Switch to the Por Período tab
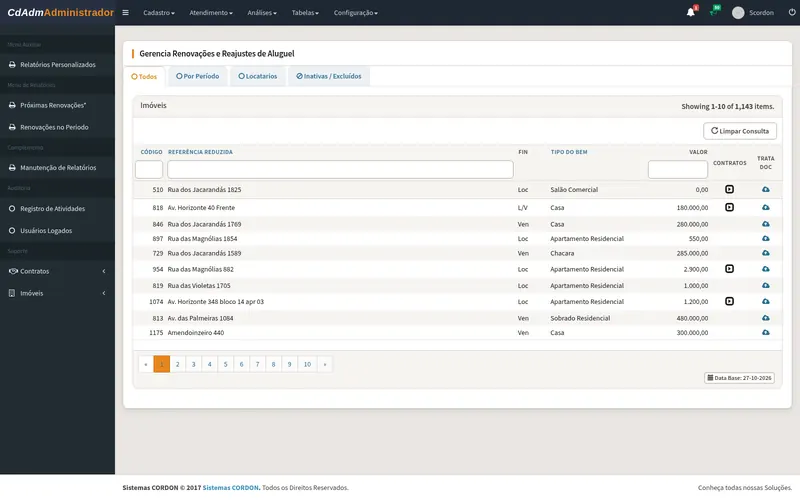Screen dimensions: 800x500 point(197,76)
